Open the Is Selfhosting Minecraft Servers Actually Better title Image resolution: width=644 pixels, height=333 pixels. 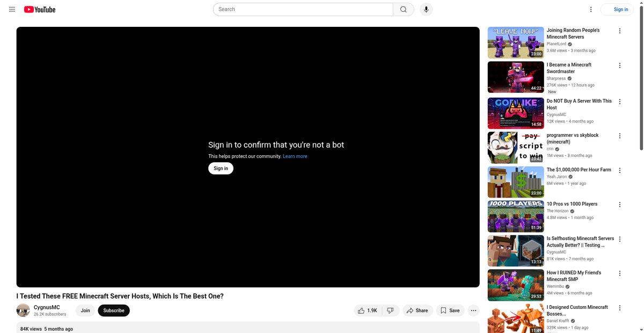tap(581, 242)
